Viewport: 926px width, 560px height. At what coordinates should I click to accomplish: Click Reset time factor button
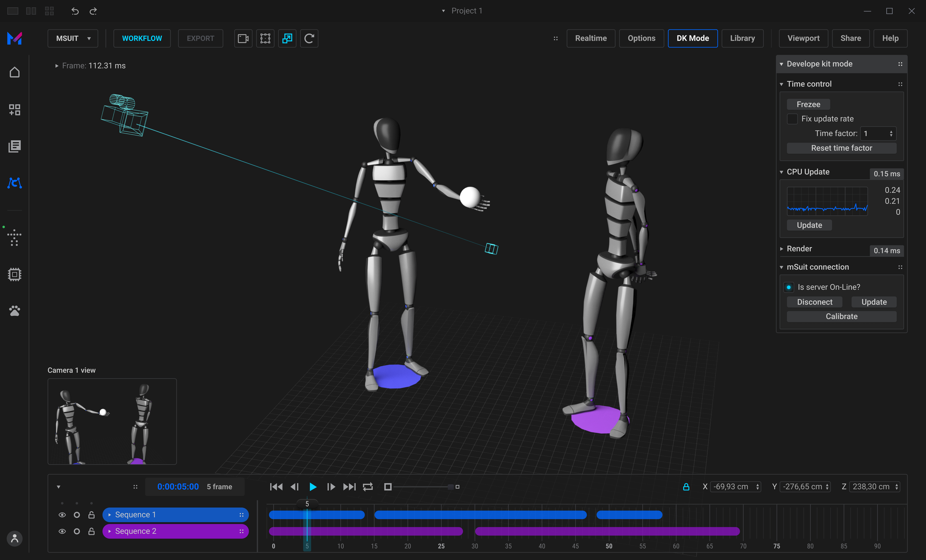pyautogui.click(x=842, y=148)
